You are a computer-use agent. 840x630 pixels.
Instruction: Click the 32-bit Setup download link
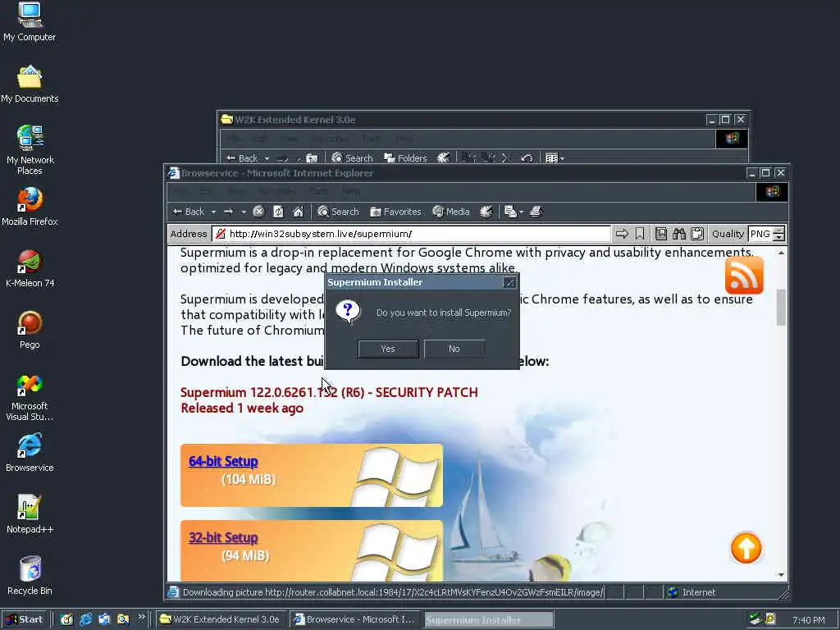pos(223,538)
